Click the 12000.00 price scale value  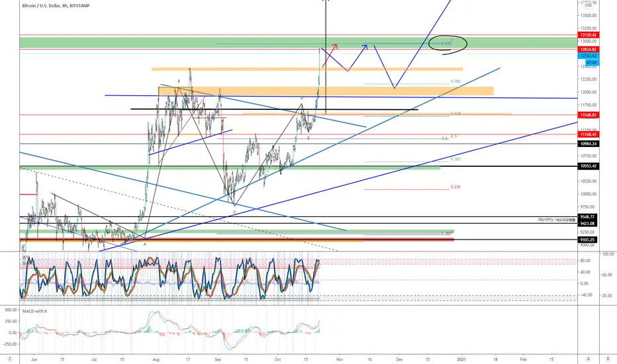589,92
